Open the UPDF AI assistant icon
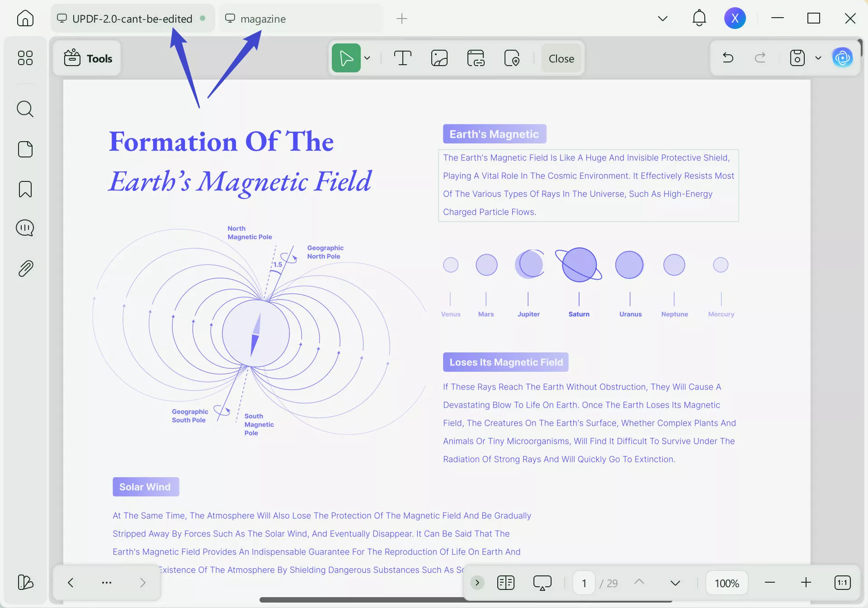 tap(842, 58)
